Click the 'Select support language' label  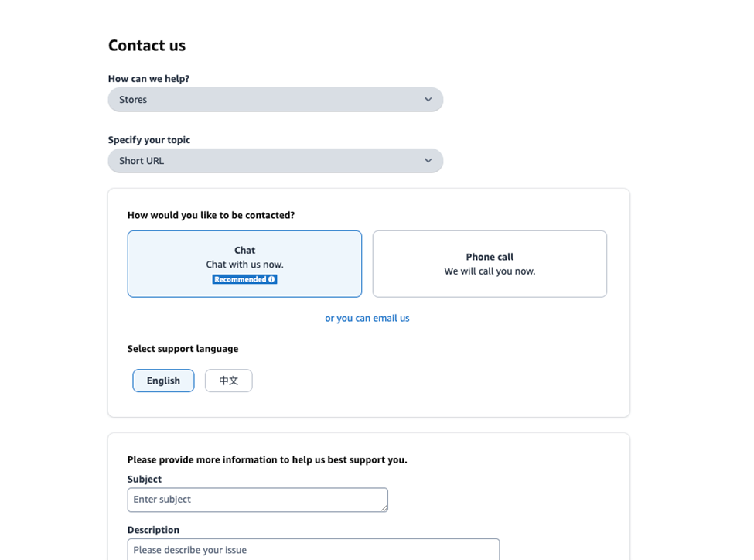click(183, 349)
